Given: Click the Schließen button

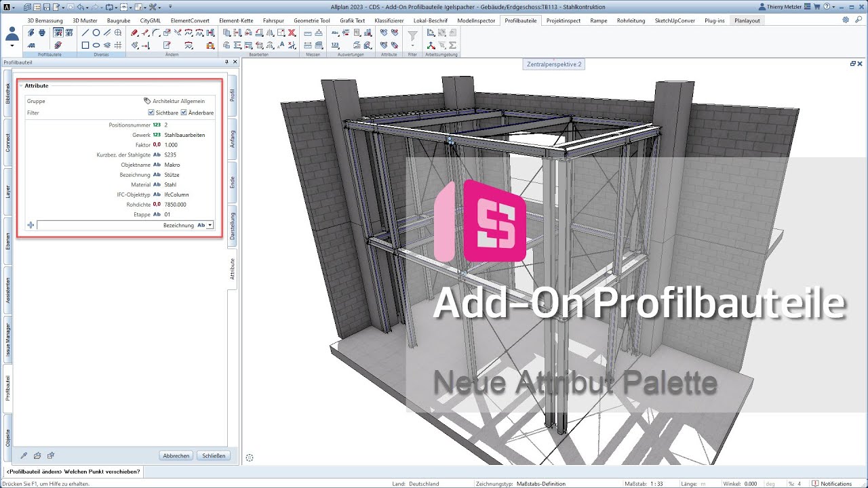Looking at the screenshot, I should (214, 455).
